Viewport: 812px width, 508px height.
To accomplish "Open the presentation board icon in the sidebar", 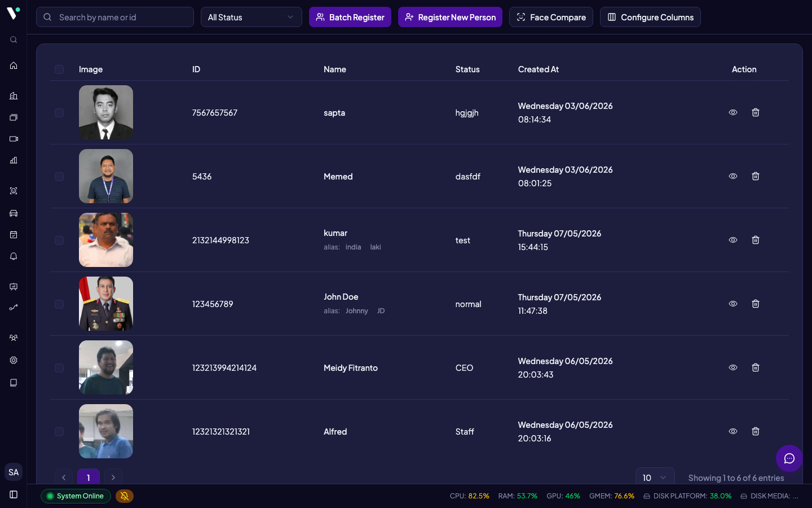I will pos(14,287).
